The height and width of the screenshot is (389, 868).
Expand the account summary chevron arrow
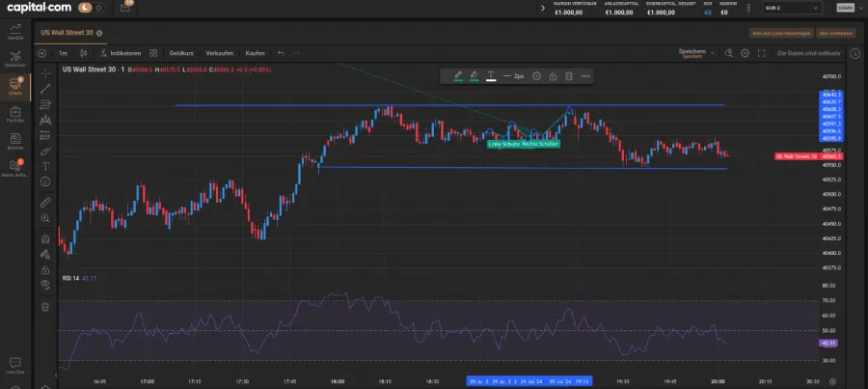(x=542, y=9)
